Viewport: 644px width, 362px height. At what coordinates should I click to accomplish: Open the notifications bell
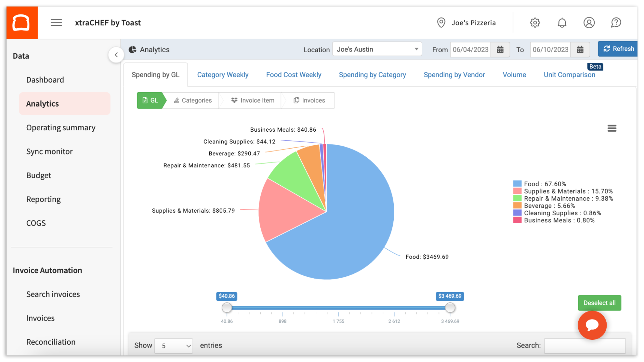(x=562, y=23)
